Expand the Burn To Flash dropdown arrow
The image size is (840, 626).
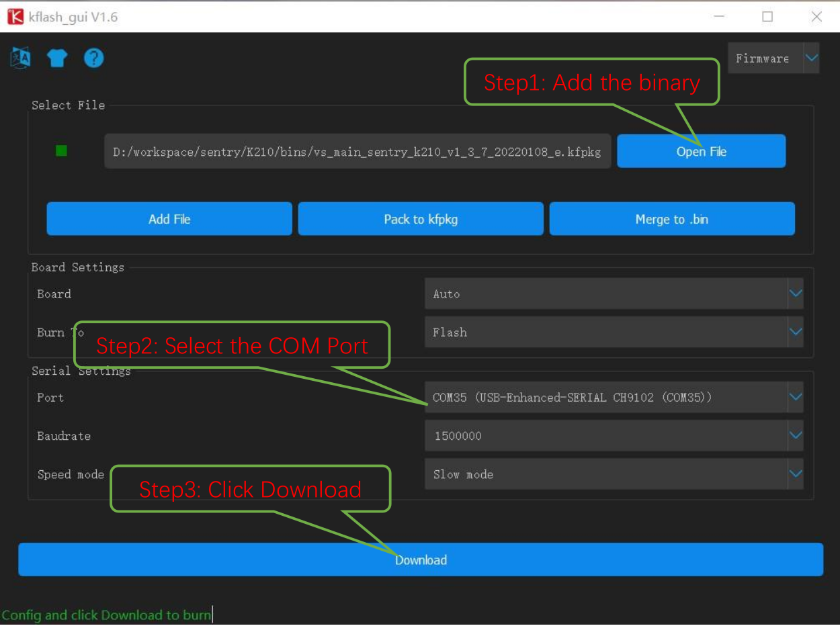[796, 332]
